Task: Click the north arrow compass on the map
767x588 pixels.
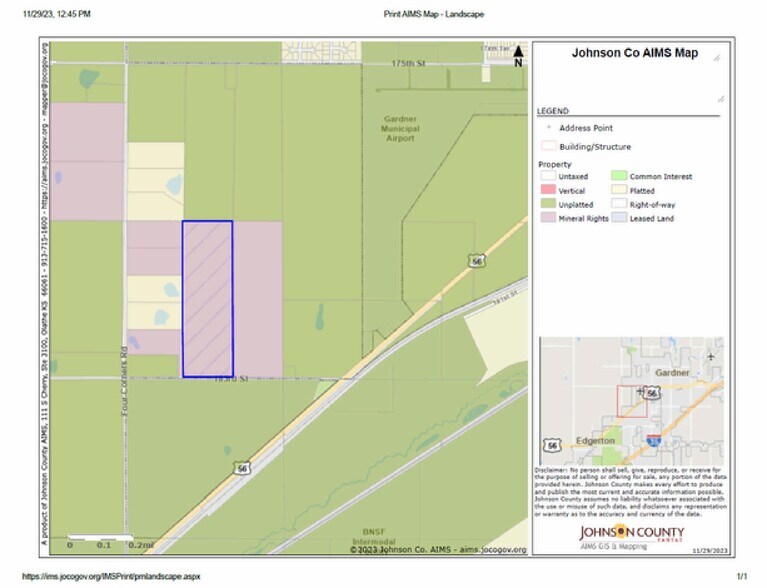Action: tap(517, 54)
